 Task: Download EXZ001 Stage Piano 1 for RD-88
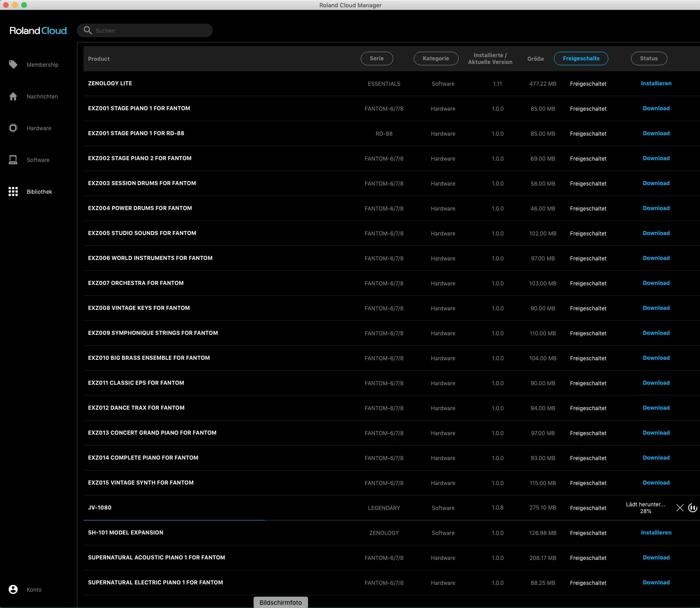656,133
